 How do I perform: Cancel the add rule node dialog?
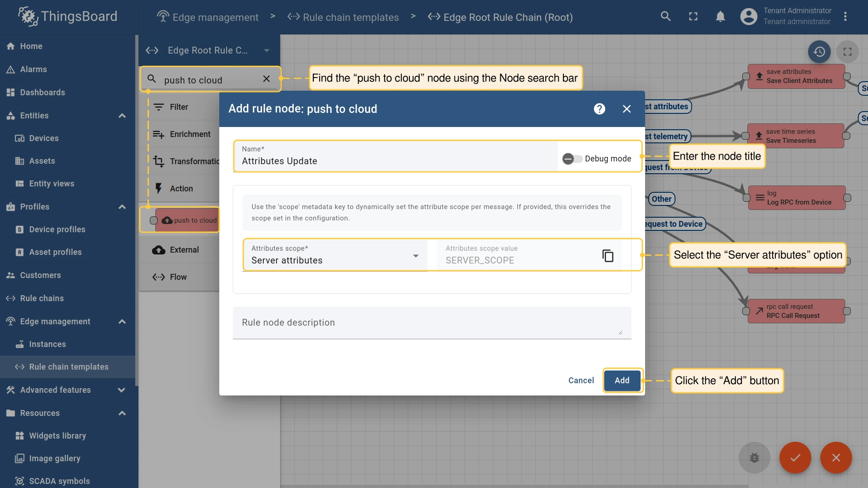point(581,381)
